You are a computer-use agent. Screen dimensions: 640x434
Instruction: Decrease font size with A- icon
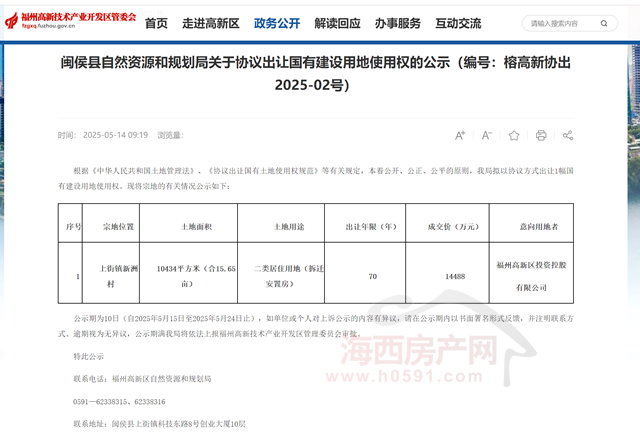[x=487, y=136]
